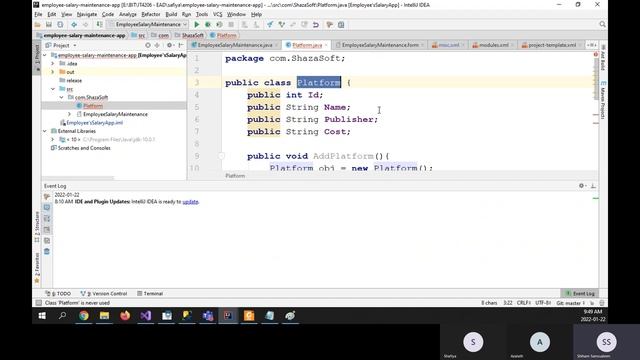Viewport: 640px width, 360px height.
Task: Click the UTF-8 encoding widget
Action: [x=543, y=303]
